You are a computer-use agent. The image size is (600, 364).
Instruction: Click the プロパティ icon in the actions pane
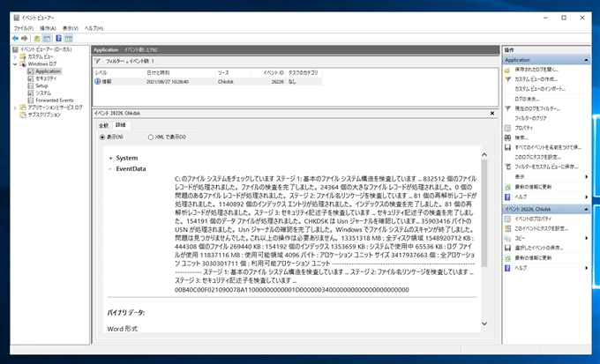click(x=507, y=128)
